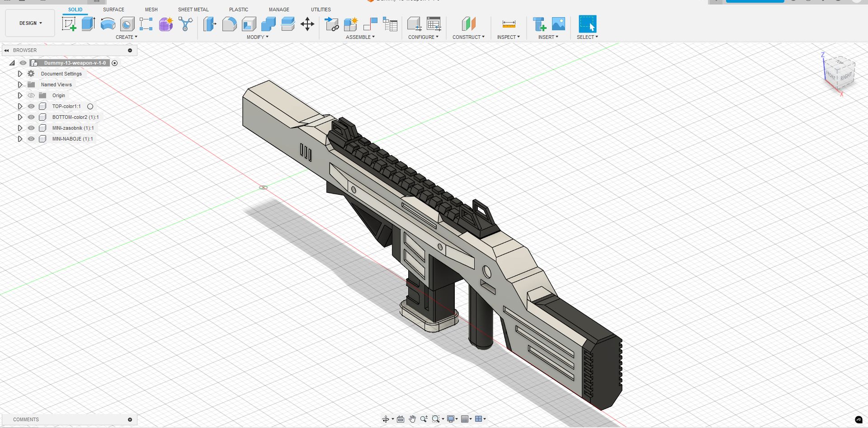The height and width of the screenshot is (428, 868).
Task: Select the Revolve tool
Action: [108, 24]
